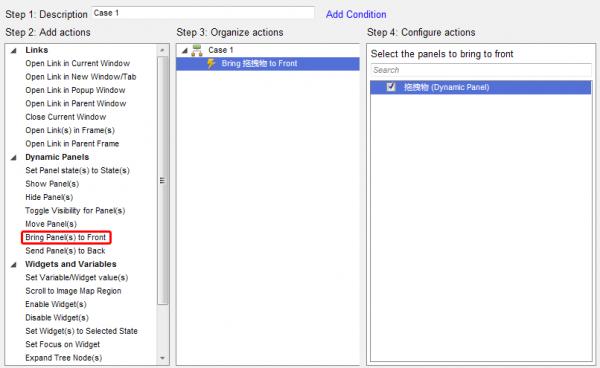Click the actions list scroll-up arrow
The width and height of the screenshot is (600, 368).
coord(163,50)
